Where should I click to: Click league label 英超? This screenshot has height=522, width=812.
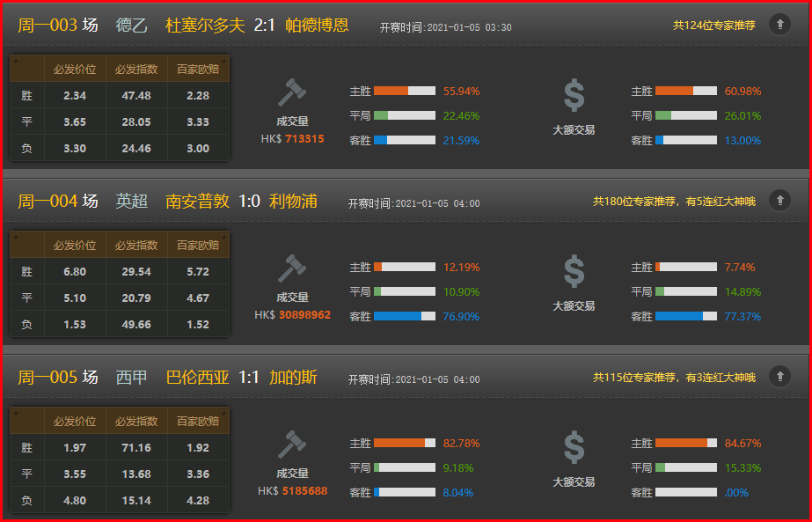click(132, 201)
